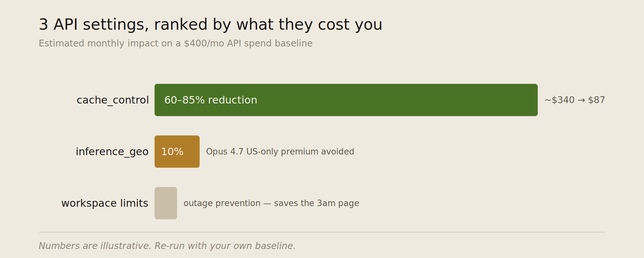Screen dimensions: 644x258
Task: Select the inference_geo row label
Action: pos(112,152)
